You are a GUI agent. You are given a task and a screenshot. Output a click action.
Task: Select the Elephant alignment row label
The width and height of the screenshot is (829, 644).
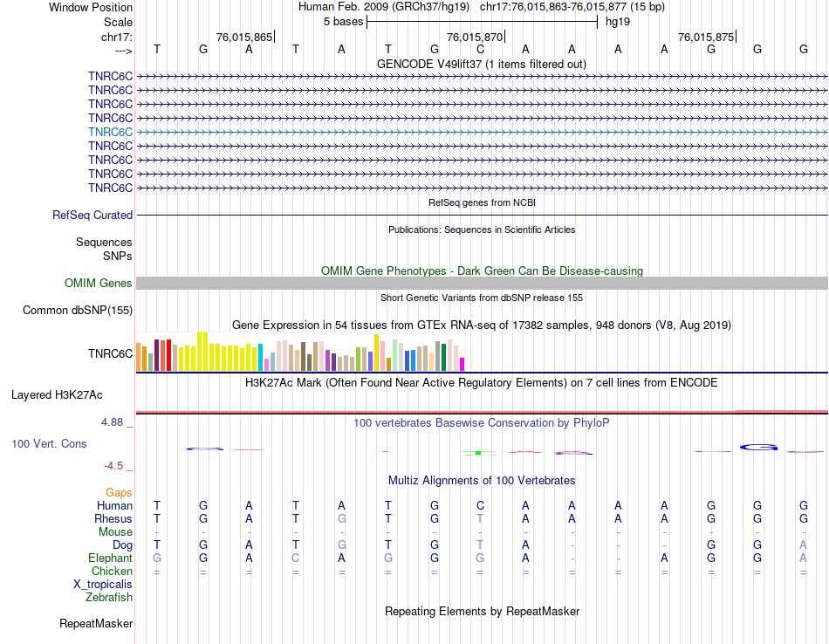coord(110,558)
